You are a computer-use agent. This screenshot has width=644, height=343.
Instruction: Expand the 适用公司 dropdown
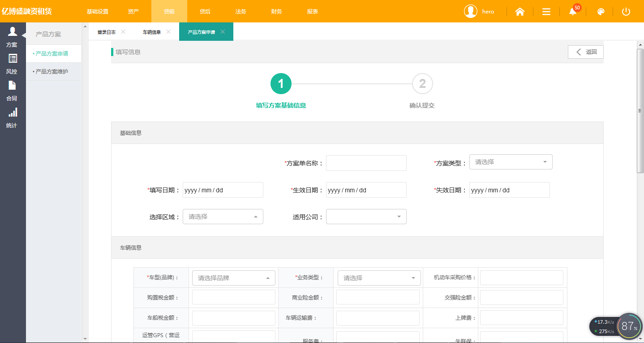point(366,217)
